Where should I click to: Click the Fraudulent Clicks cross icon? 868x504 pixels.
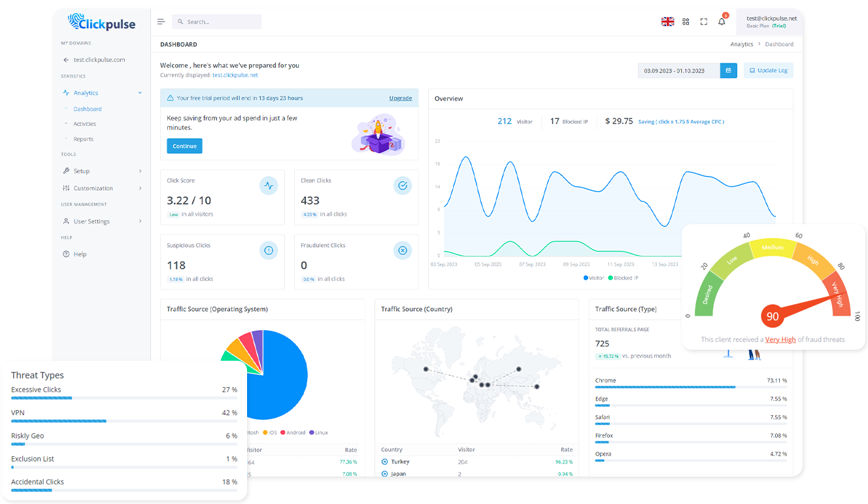403,250
